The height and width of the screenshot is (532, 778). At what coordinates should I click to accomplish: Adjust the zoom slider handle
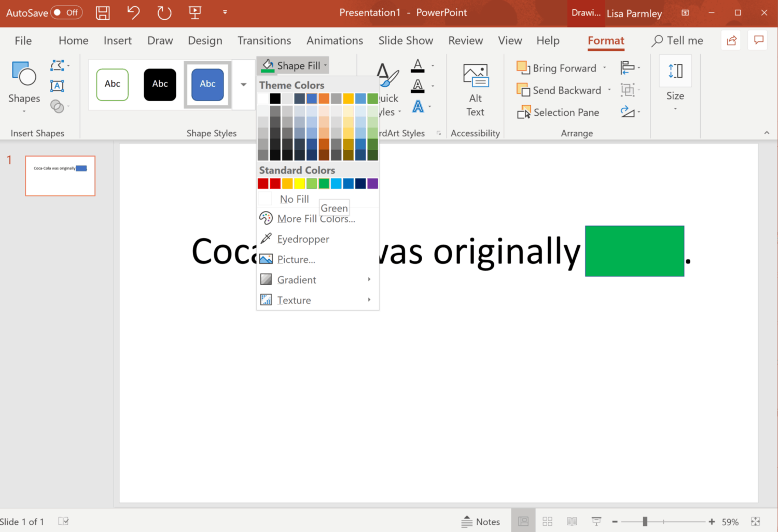(x=645, y=522)
